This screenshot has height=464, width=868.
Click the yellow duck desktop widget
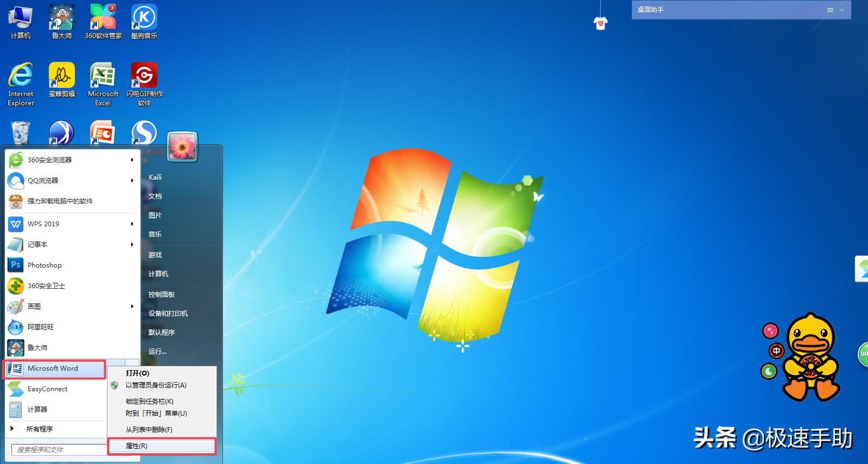point(811,357)
